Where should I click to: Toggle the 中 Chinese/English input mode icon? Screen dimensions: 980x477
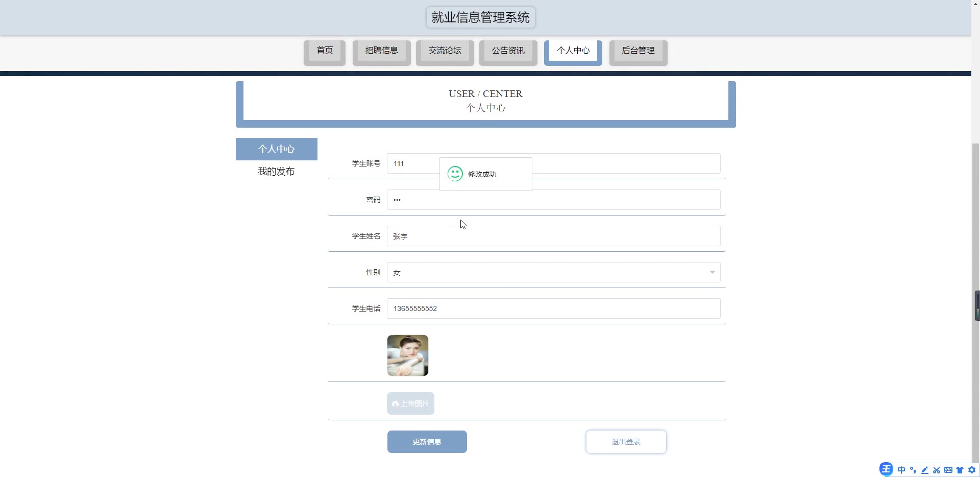click(x=901, y=470)
